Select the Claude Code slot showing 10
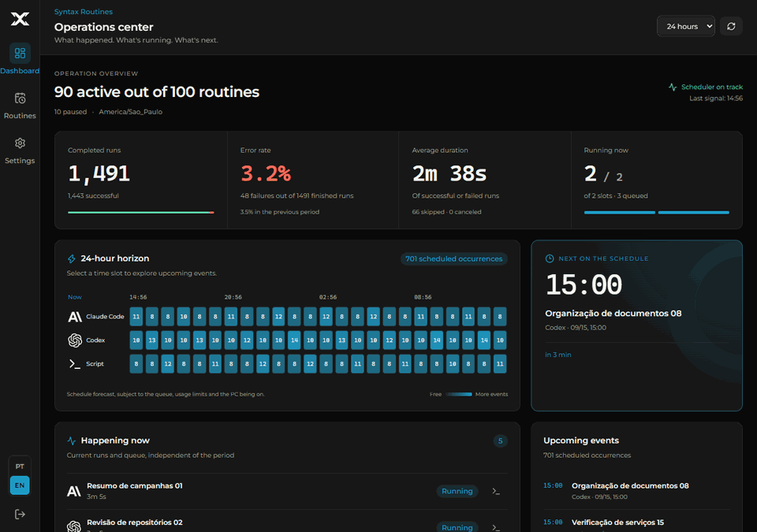 click(x=184, y=317)
